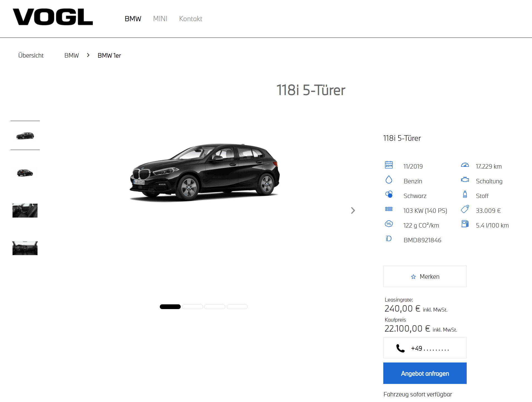Reveal the +49 phone number

tap(425, 348)
